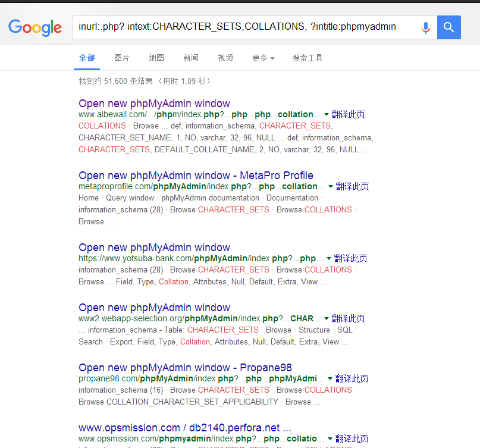
Task: Click 翻译此页 for the albewall.com result
Action: pos(348,114)
